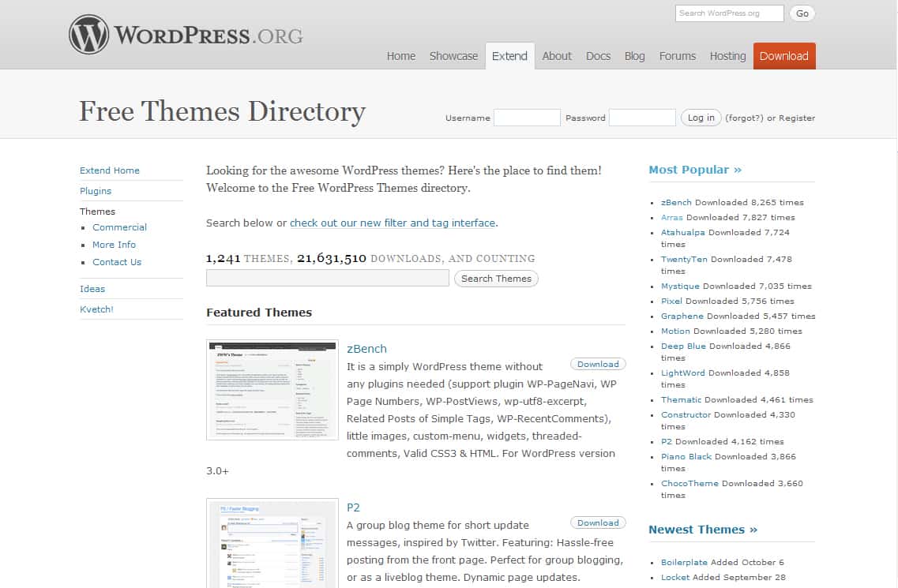The width and height of the screenshot is (898, 588).
Task: Open Plugins in sidebar
Action: [96, 191]
